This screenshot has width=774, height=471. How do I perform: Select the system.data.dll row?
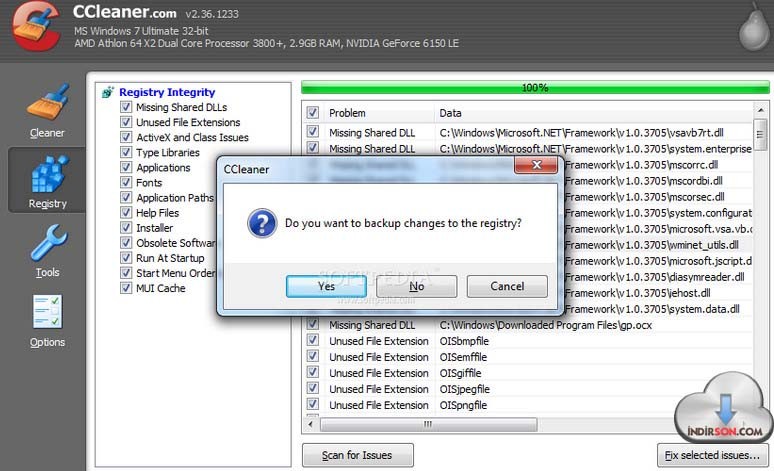pyautogui.click(x=652, y=309)
